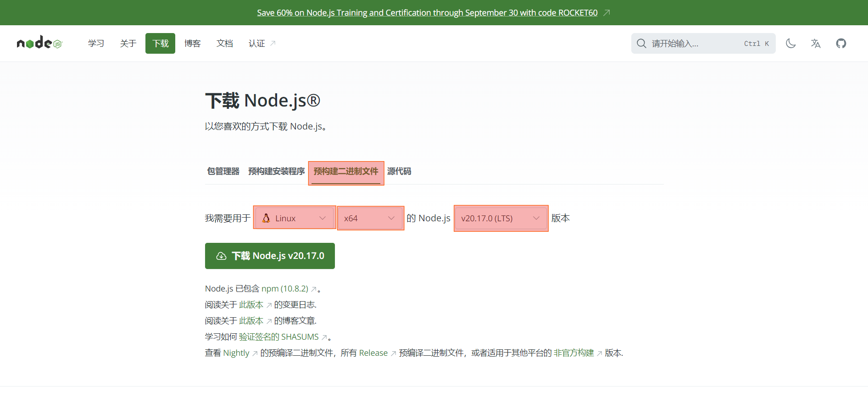The image size is (868, 398).
Task: Open the GitHub repository icon
Action: 841,43
